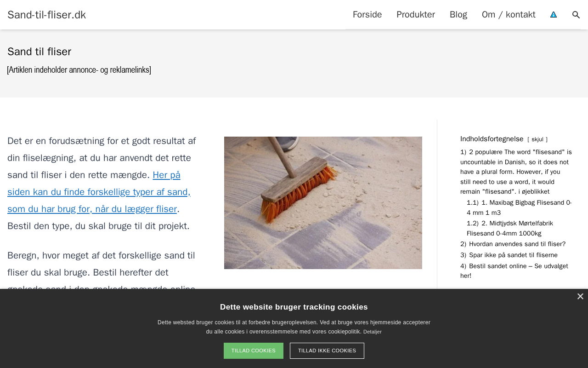Jump to Maxibag Bigbag Flisesand section
The height and width of the screenshot is (368, 588).
(x=519, y=207)
